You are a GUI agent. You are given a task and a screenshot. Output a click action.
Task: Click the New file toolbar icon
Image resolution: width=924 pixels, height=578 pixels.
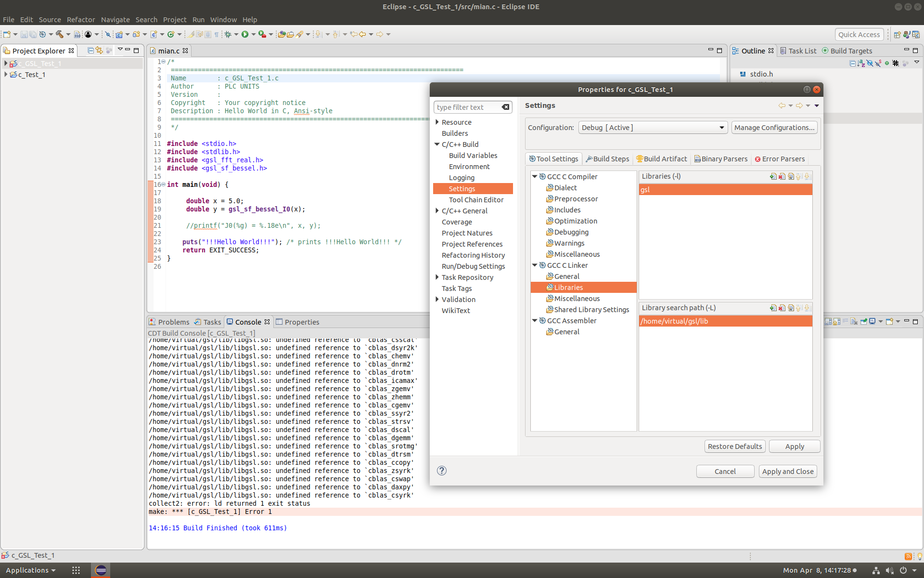tap(7, 34)
